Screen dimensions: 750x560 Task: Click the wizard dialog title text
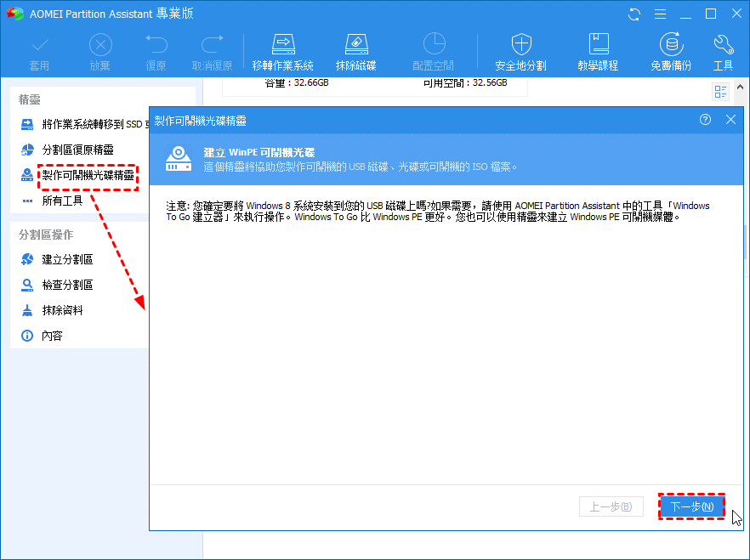tap(200, 121)
